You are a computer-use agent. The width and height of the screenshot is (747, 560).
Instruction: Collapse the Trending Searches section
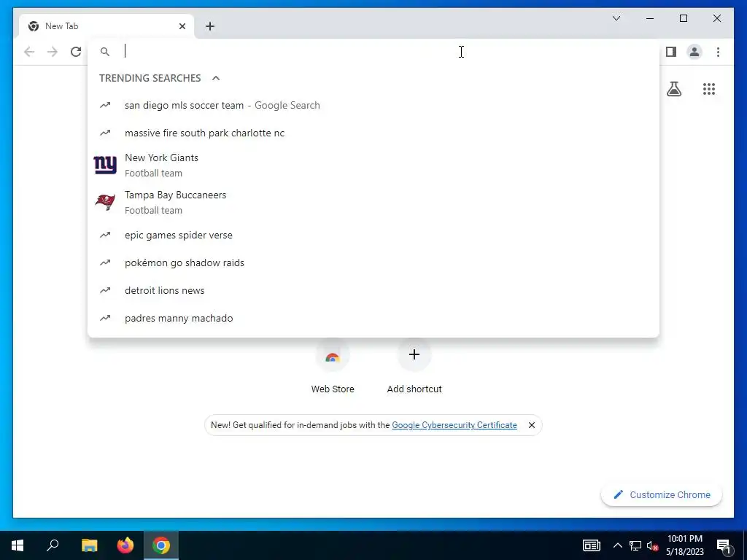pyautogui.click(x=216, y=78)
